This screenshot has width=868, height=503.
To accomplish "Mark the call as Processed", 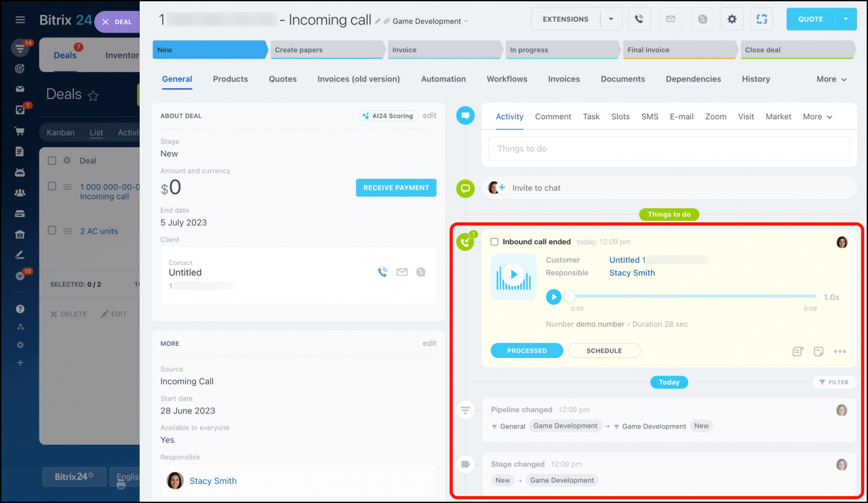I will (x=527, y=350).
